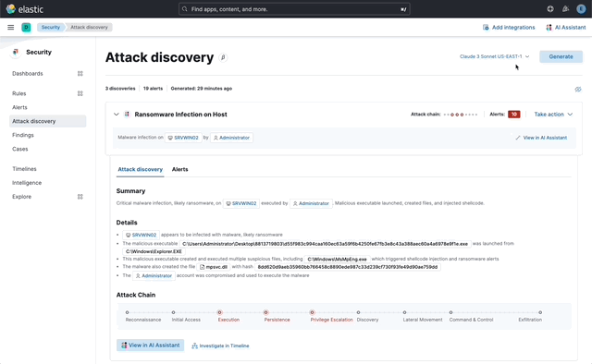Click Add integrations link
Screen dimensions: 592x364
coord(509,27)
